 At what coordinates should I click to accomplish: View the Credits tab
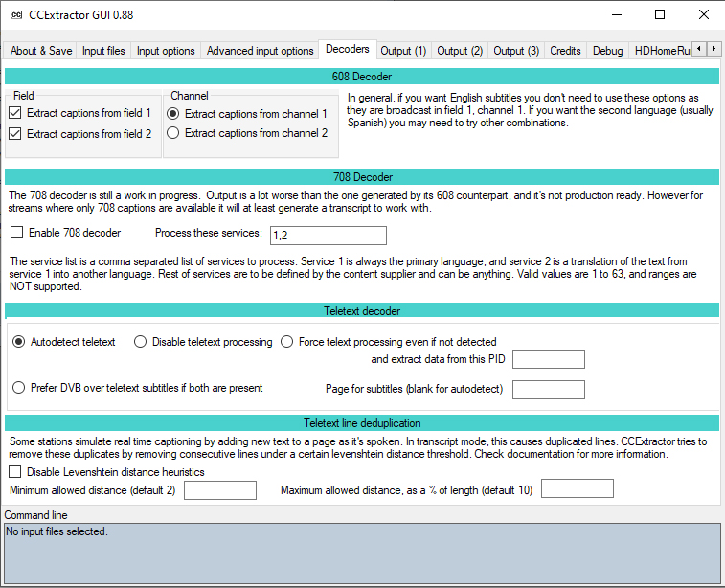click(565, 51)
